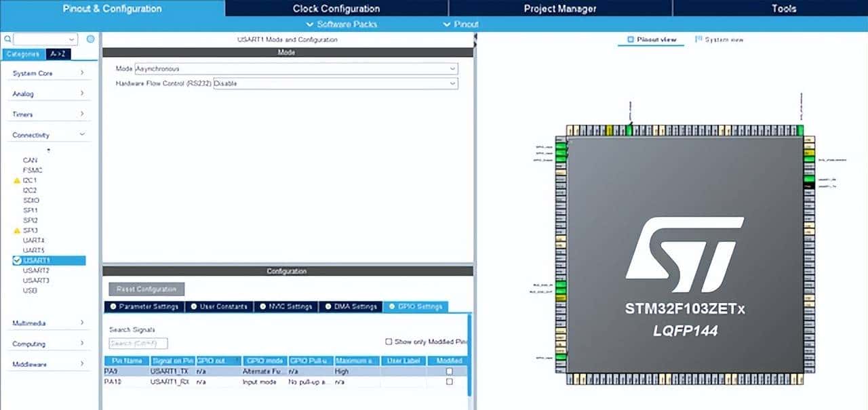Viewport: 868px width, 410px height.
Task: Open the DMA Settings tab
Action: (351, 306)
